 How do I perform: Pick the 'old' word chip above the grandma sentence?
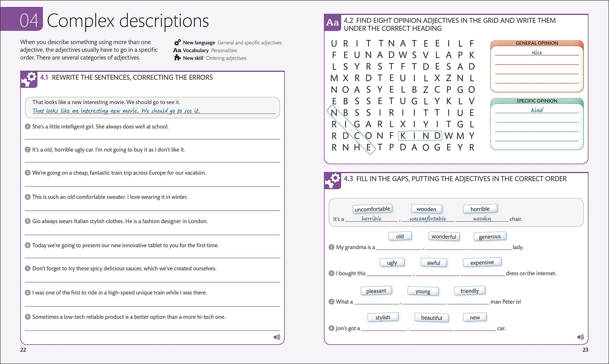(x=400, y=236)
